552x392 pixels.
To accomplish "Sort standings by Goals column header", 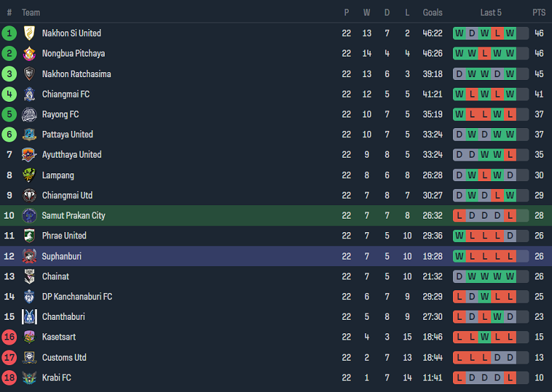I will click(432, 13).
